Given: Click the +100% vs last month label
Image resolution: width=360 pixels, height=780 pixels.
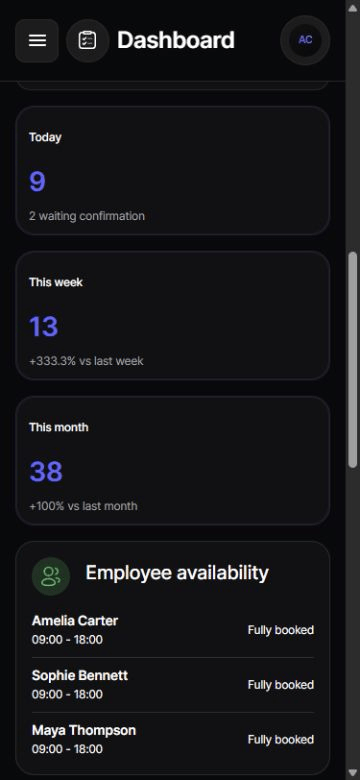Looking at the screenshot, I should (83, 506).
